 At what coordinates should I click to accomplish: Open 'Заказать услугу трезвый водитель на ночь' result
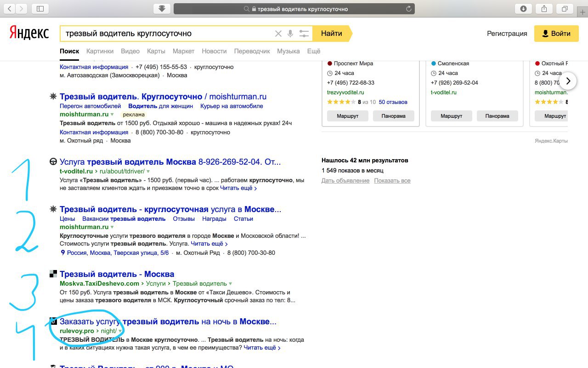(x=168, y=322)
